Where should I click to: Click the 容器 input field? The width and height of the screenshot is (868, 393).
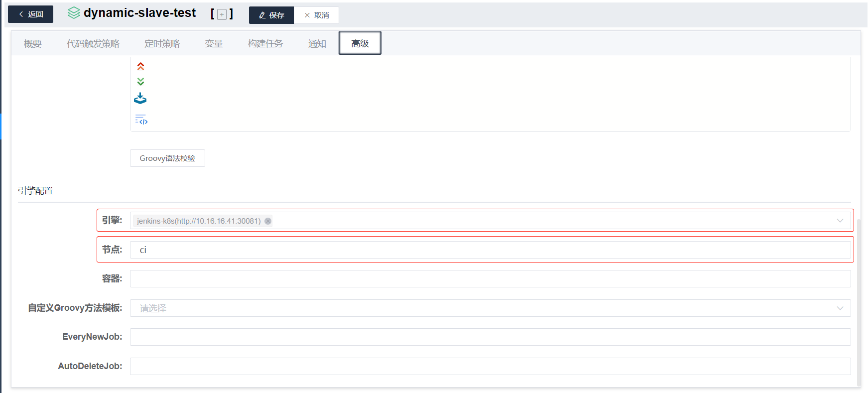[x=490, y=279]
